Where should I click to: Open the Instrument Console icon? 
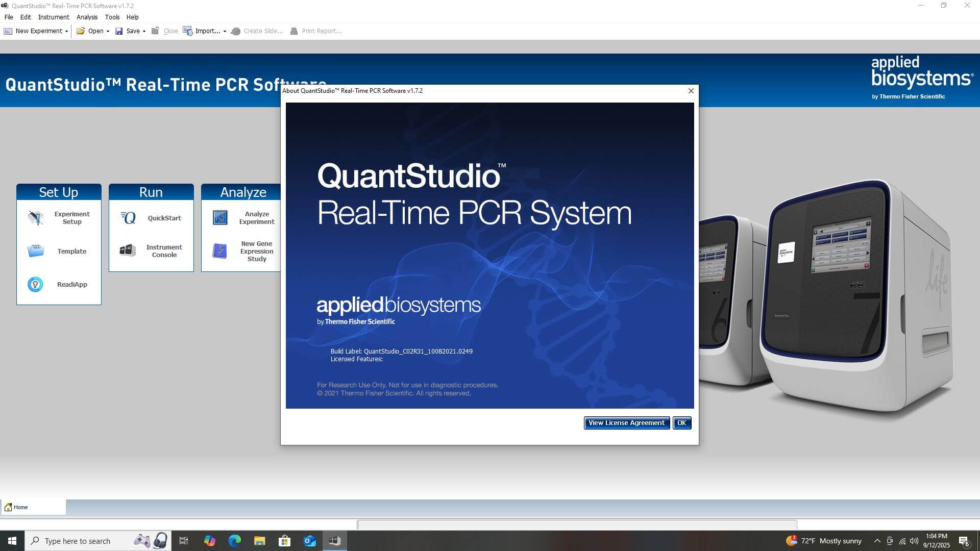[128, 251]
